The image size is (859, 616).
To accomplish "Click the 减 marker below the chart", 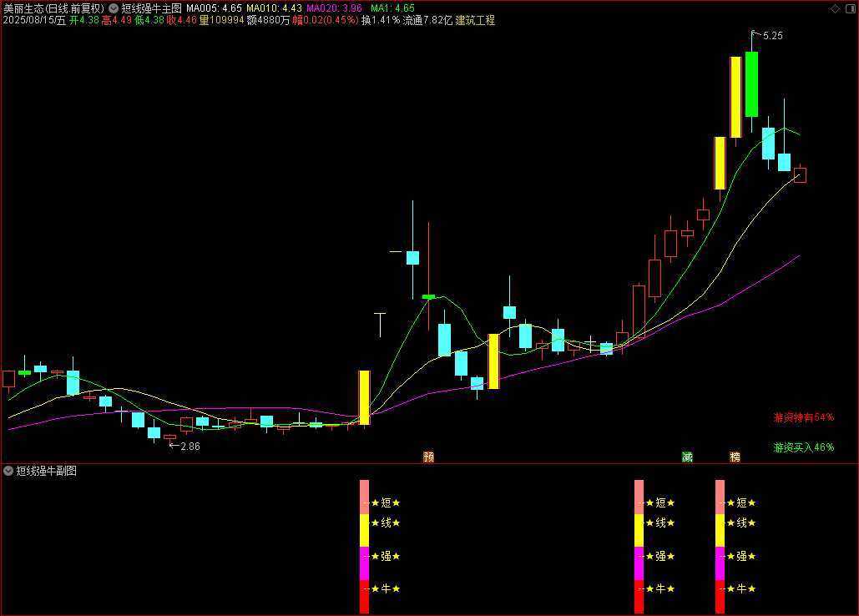I will click(687, 457).
